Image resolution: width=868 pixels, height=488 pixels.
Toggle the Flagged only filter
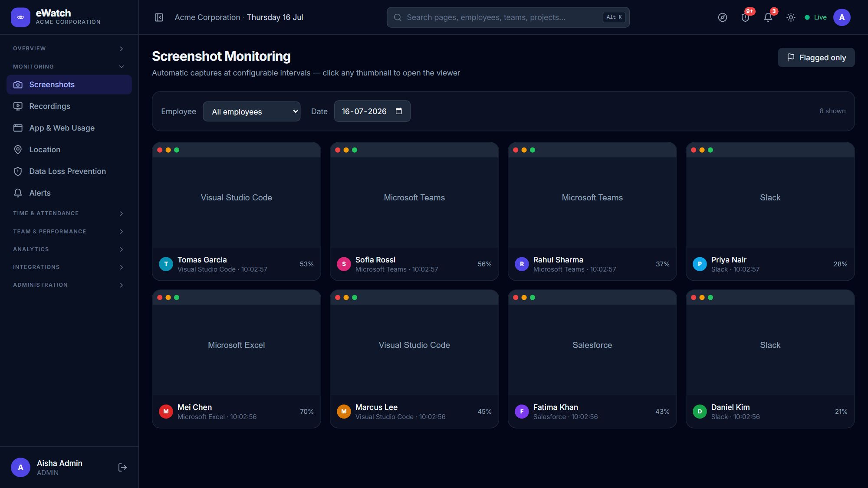click(x=816, y=58)
